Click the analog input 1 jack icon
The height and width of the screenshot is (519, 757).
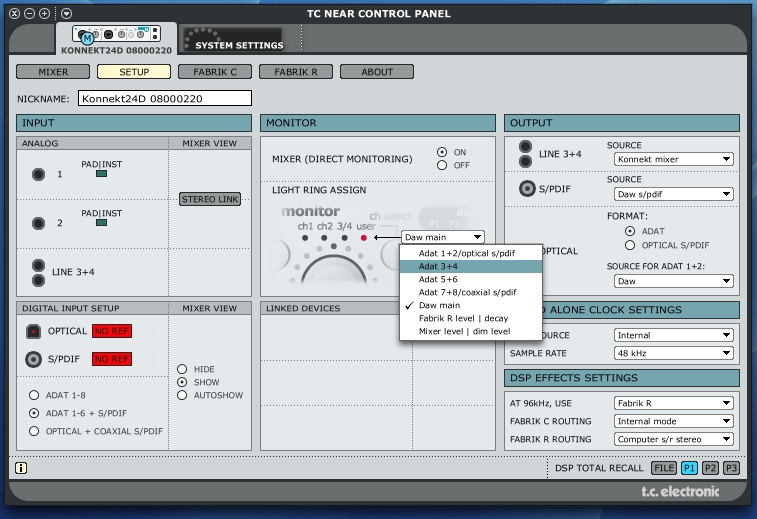39,174
